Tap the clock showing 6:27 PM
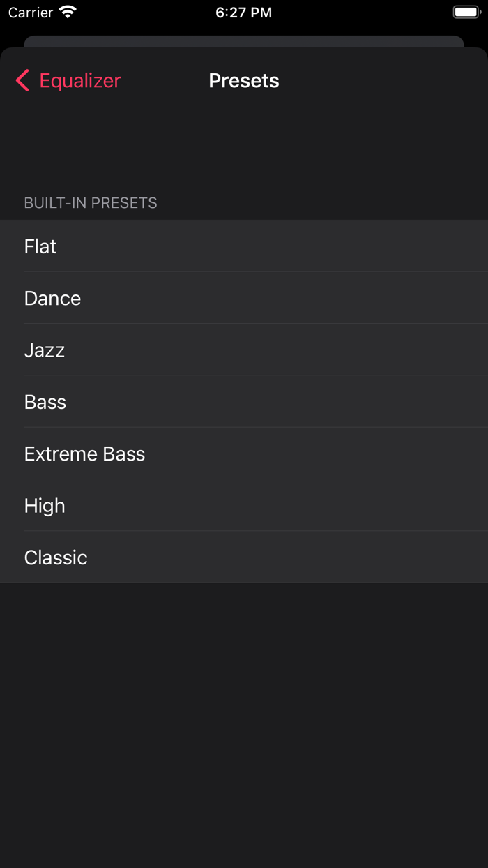The width and height of the screenshot is (488, 868). [x=243, y=12]
